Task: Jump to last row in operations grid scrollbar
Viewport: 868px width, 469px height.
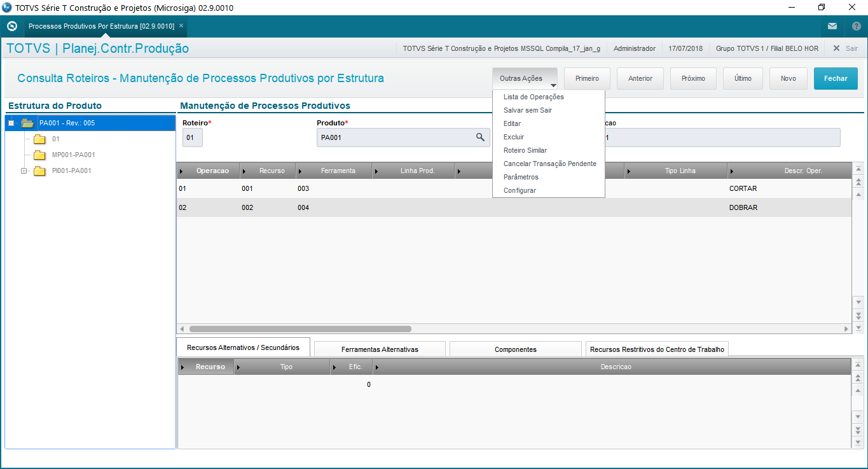Action: (x=858, y=327)
